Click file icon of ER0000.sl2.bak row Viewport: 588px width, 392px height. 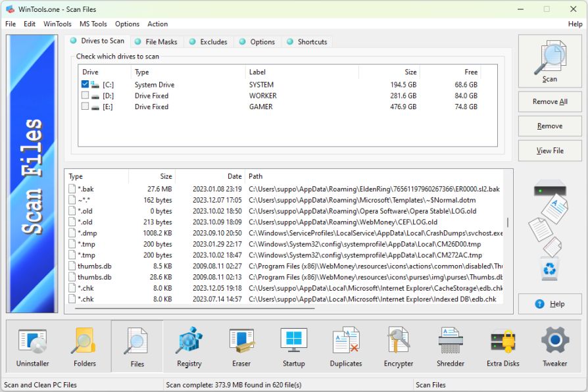pos(72,189)
